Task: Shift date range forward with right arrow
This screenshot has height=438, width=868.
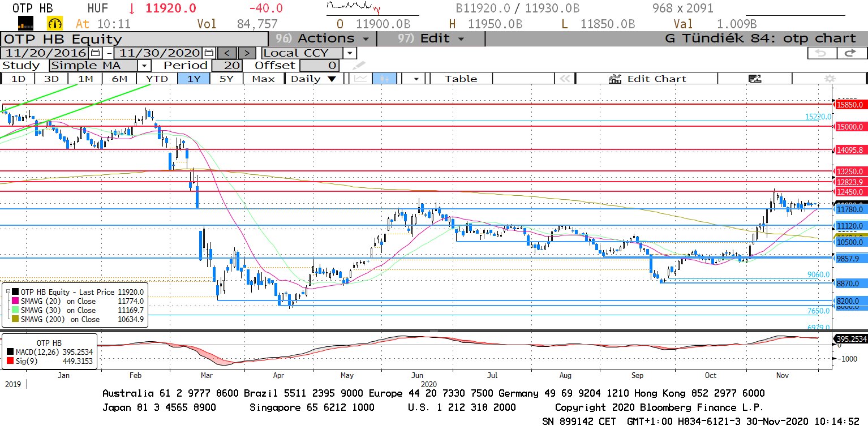Action: coord(247,53)
